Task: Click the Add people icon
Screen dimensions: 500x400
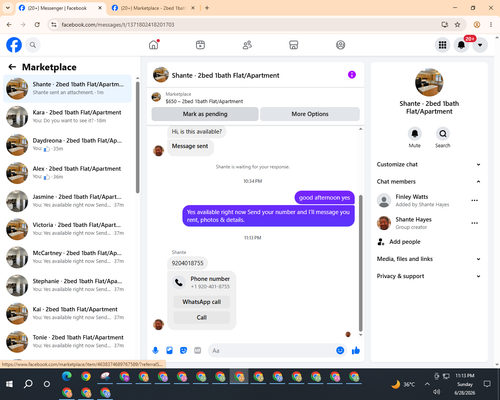Action: (381, 242)
